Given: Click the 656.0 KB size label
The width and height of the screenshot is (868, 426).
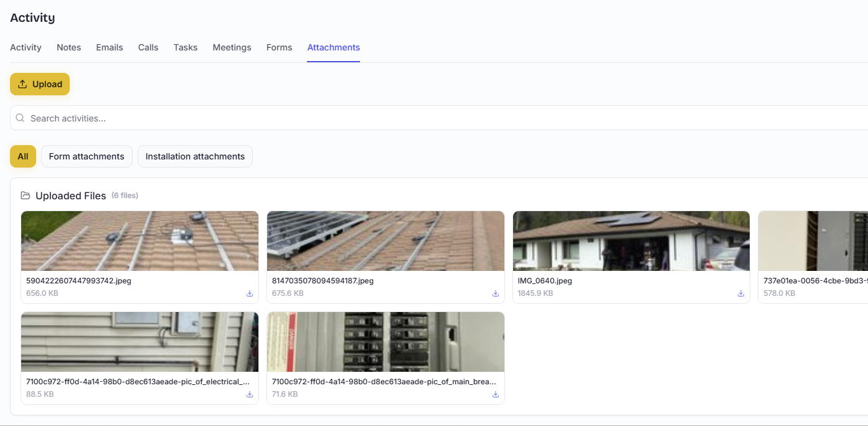Looking at the screenshot, I should [x=42, y=293].
